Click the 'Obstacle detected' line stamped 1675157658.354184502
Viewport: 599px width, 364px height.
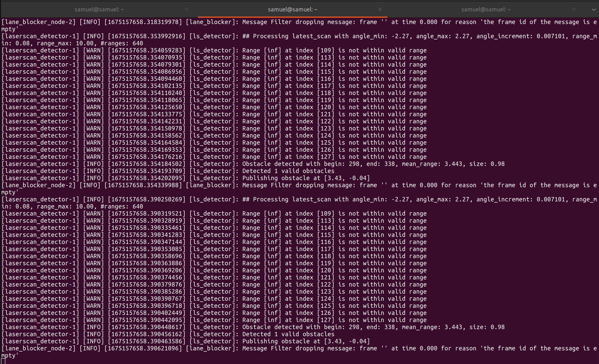253,164
